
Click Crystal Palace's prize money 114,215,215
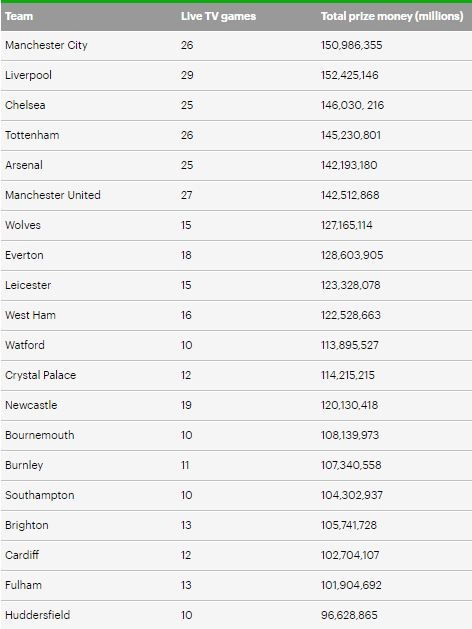pos(347,375)
